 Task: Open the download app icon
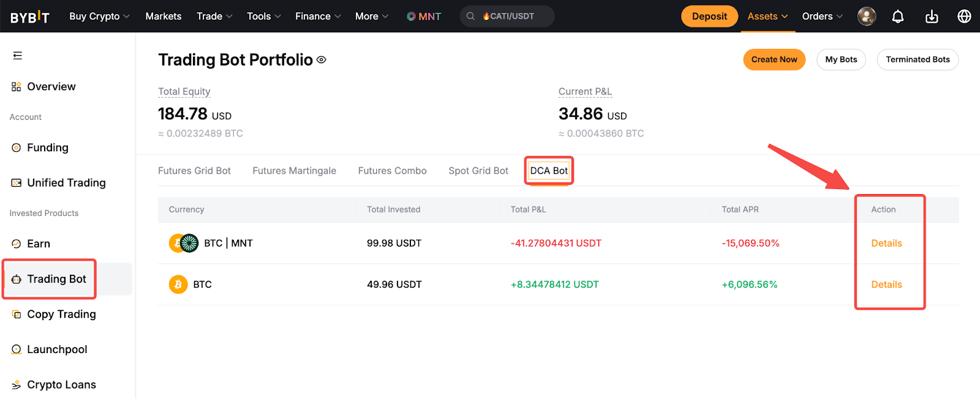[932, 17]
